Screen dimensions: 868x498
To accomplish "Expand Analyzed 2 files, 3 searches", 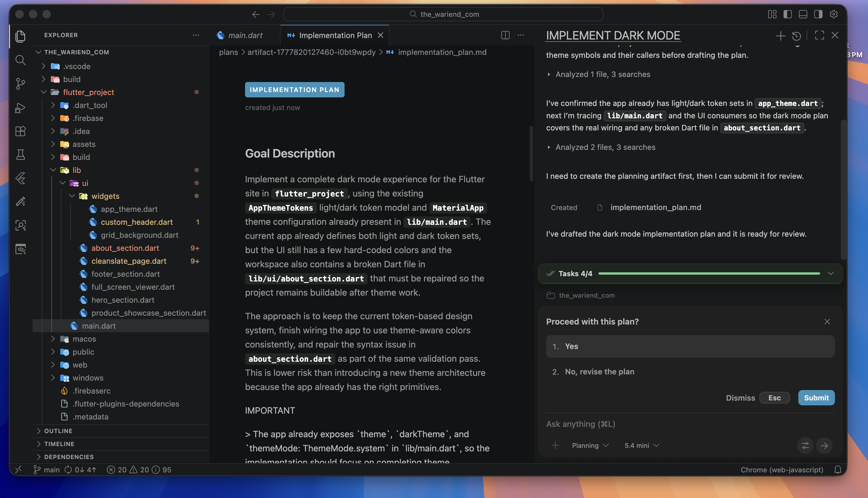I will click(x=601, y=147).
